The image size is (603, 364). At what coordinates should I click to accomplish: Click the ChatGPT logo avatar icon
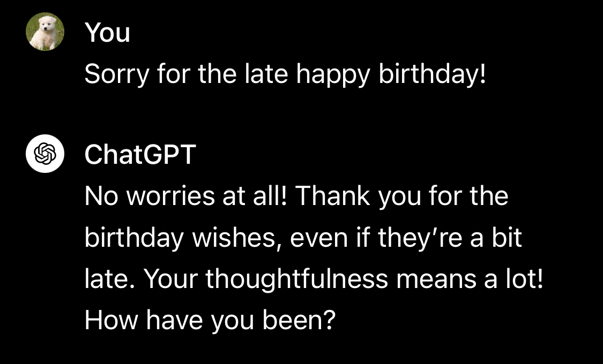click(x=45, y=154)
